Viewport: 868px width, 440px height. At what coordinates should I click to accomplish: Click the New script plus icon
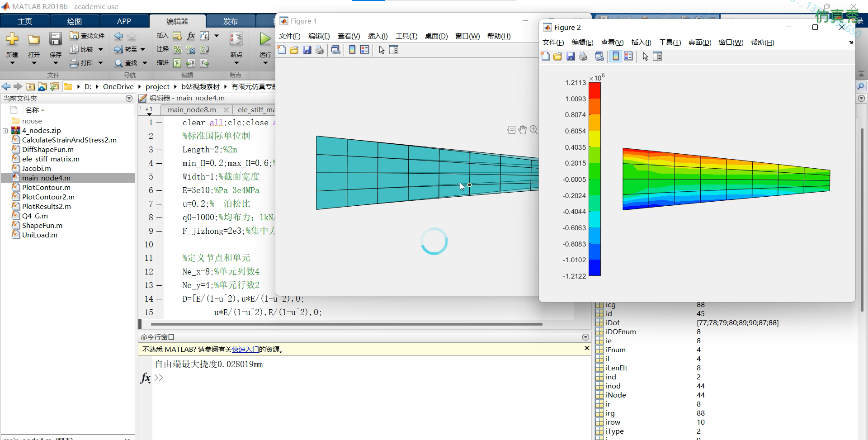[12, 39]
